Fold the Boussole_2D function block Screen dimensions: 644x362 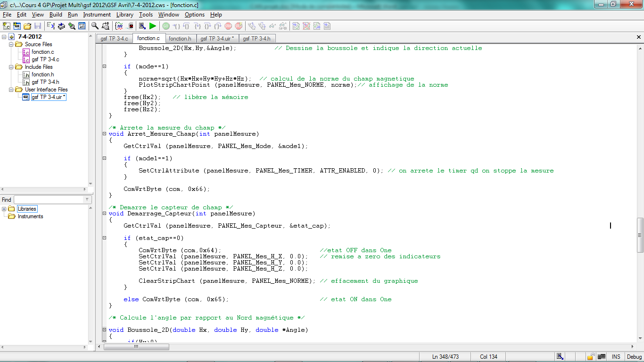(x=104, y=330)
